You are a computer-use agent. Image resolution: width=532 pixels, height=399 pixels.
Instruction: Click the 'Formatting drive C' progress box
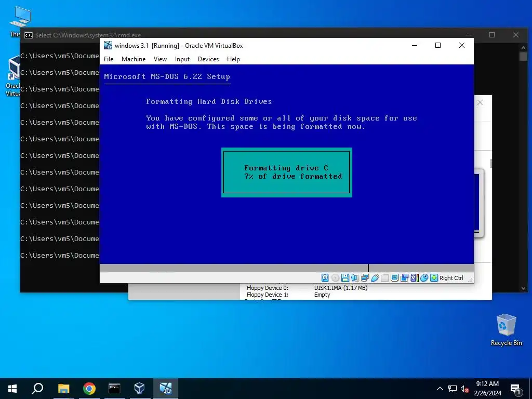pos(287,172)
